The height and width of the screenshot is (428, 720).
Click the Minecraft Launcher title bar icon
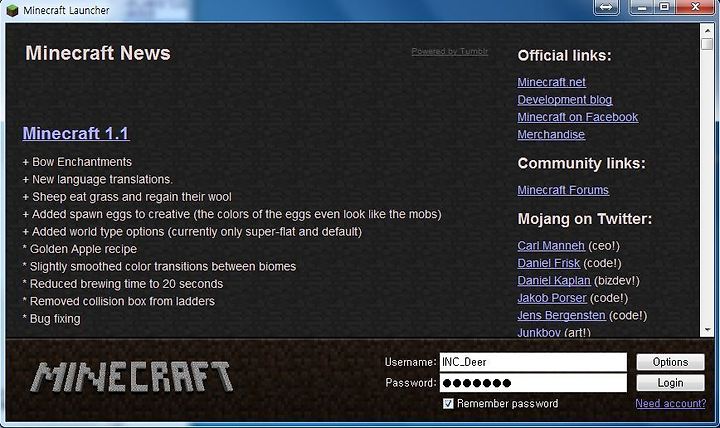12,10
